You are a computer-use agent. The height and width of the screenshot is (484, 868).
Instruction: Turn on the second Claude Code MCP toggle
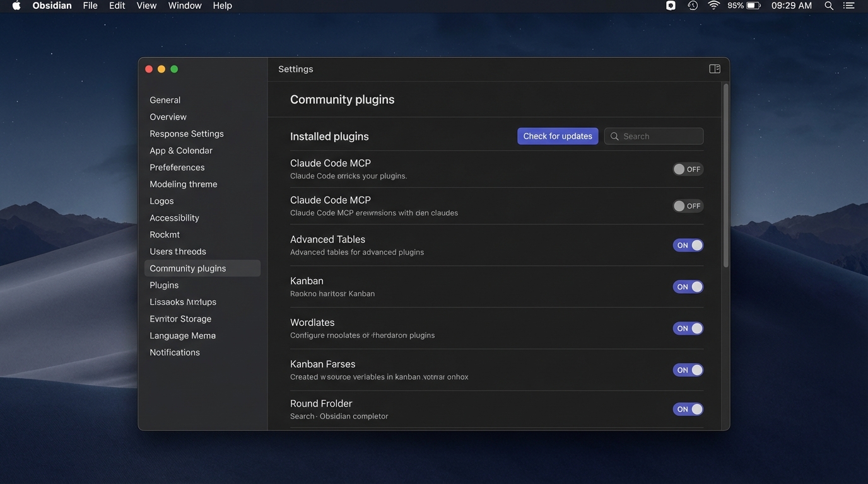coord(688,205)
